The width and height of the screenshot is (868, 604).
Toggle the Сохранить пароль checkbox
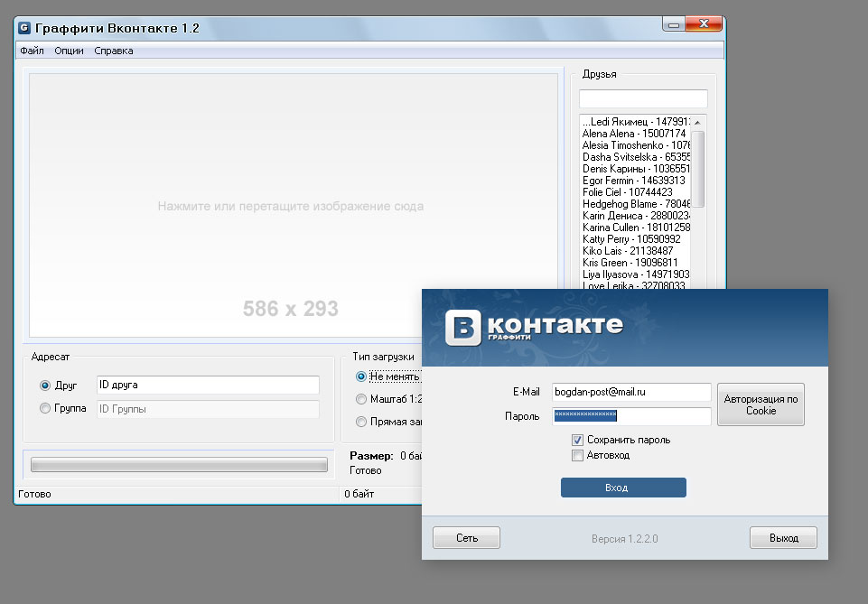coord(577,440)
